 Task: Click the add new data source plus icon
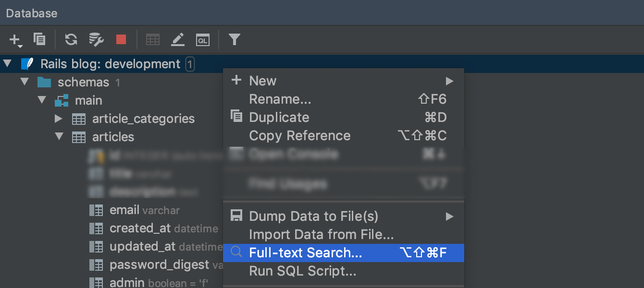tap(15, 39)
